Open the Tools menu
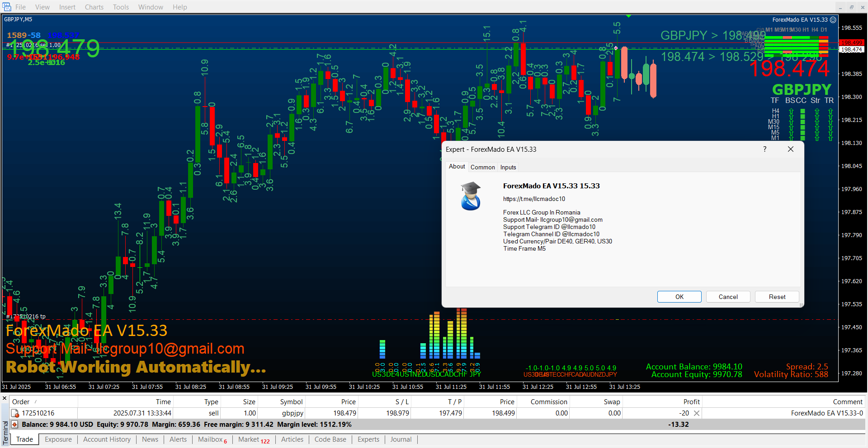868x448 pixels. point(121,7)
